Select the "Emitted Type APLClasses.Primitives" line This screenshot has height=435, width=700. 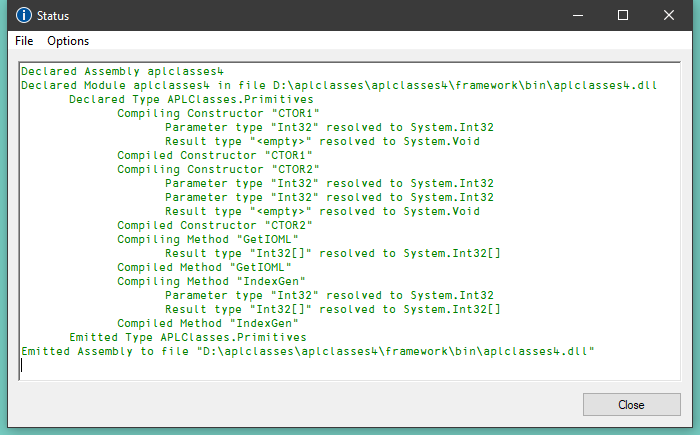tap(187, 338)
